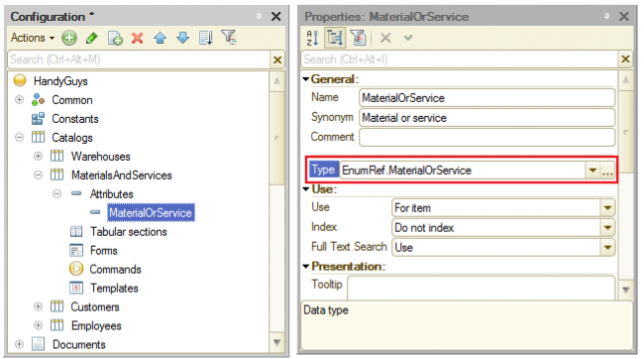
Task: Click the empty Comment field
Action: 487,137
